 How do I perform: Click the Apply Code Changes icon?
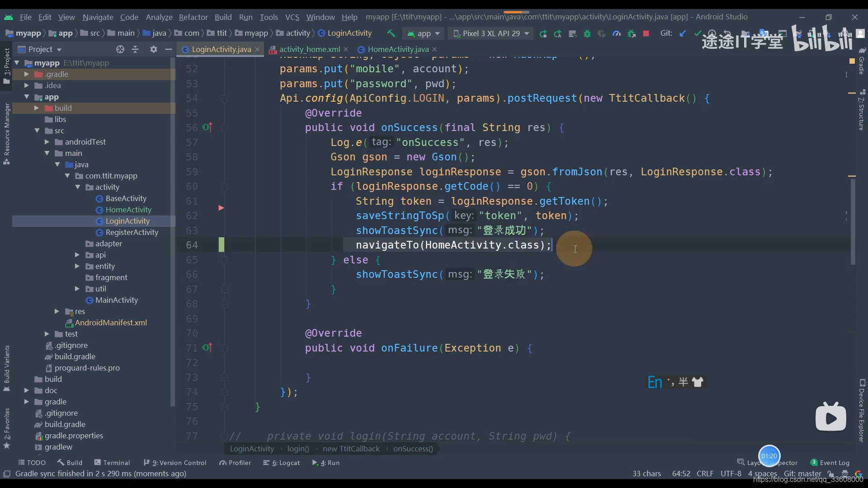tap(572, 33)
